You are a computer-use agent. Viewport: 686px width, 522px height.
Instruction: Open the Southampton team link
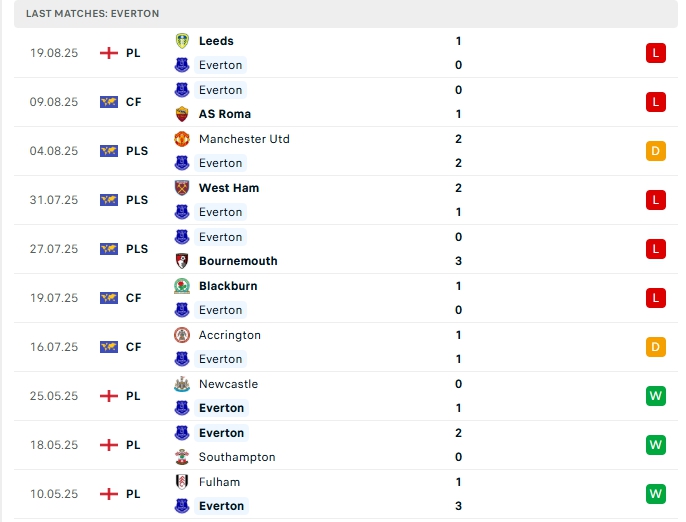pyautogui.click(x=237, y=457)
